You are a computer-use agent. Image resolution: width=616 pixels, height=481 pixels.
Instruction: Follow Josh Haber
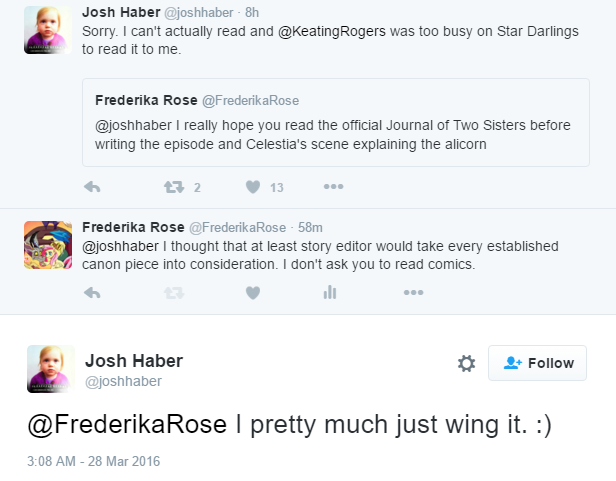[x=538, y=363]
